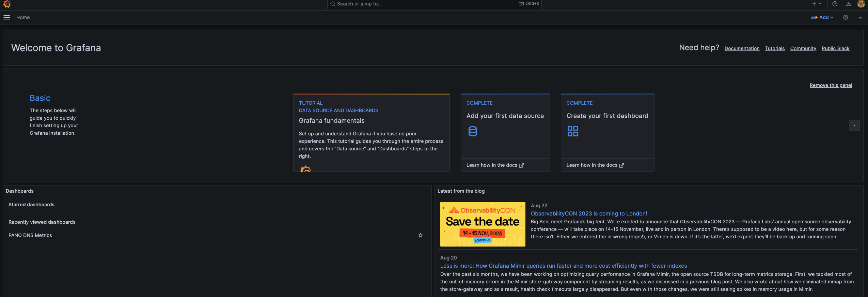Open the Public Slack link

click(x=835, y=48)
